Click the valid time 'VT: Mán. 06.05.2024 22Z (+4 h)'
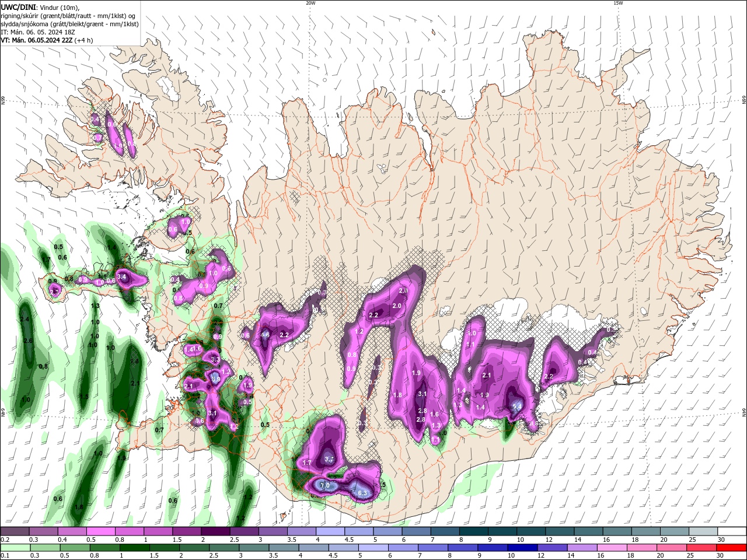The width and height of the screenshot is (747, 560). (47, 40)
